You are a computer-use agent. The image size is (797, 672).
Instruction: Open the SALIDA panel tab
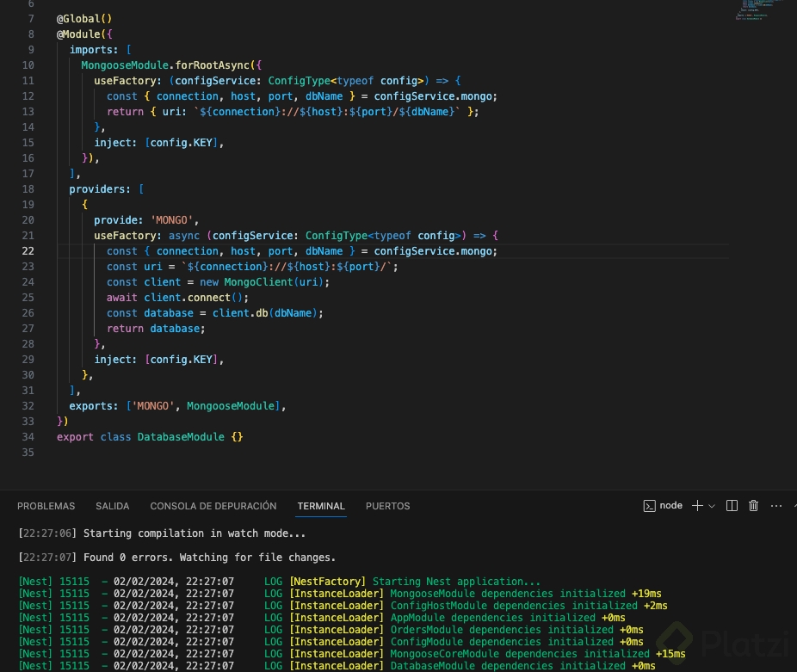click(x=113, y=506)
